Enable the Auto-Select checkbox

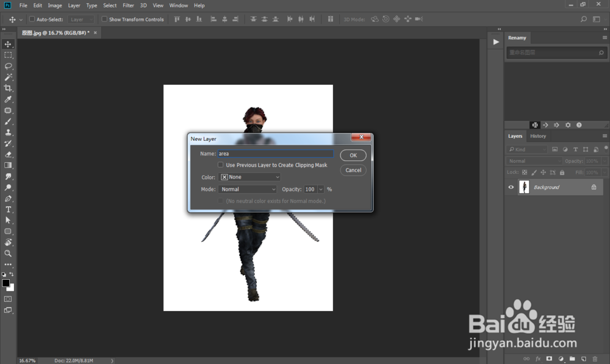coord(32,19)
